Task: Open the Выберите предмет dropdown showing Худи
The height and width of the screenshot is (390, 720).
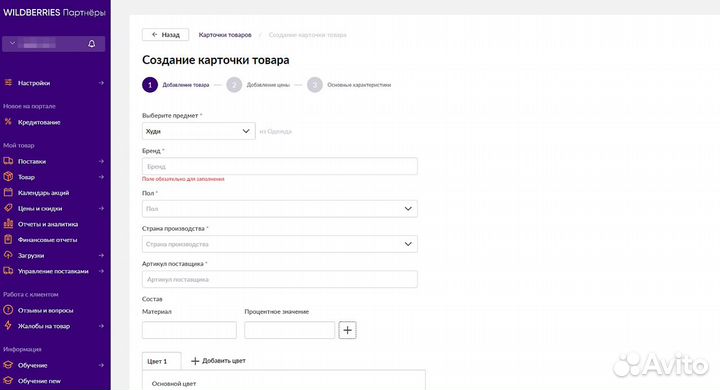Action: [x=198, y=131]
